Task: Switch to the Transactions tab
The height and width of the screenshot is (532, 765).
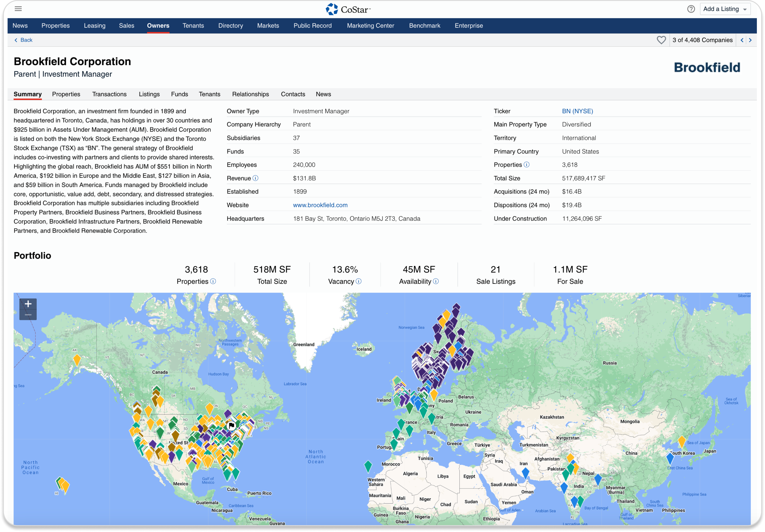Action: [109, 94]
